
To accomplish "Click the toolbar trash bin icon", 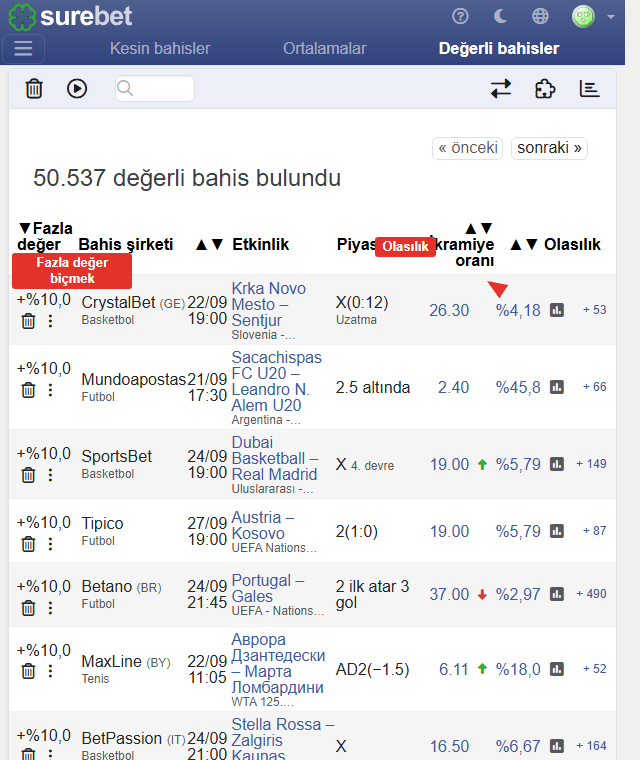I will [34, 89].
